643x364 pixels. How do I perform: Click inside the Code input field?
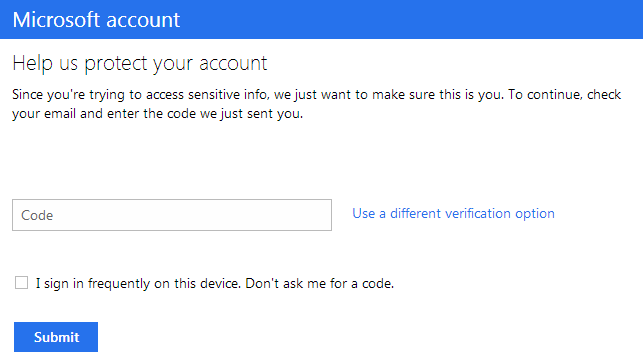pos(172,215)
